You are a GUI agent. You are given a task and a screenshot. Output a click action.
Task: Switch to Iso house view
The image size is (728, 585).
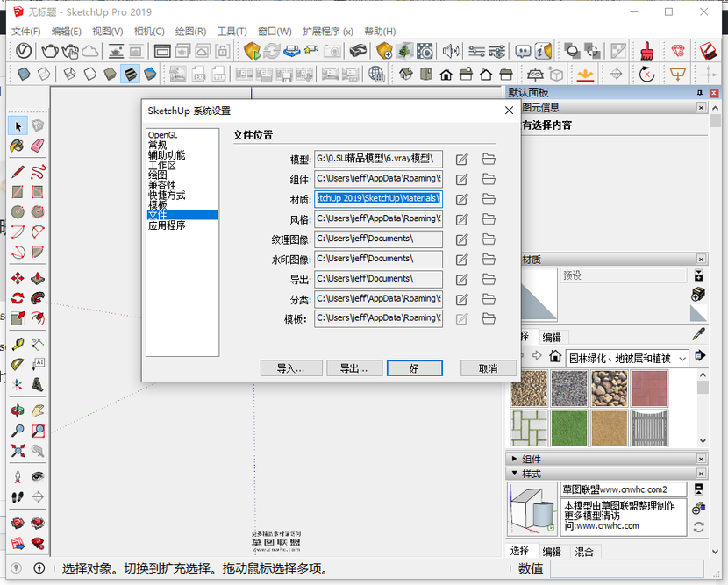pyautogui.click(x=406, y=74)
